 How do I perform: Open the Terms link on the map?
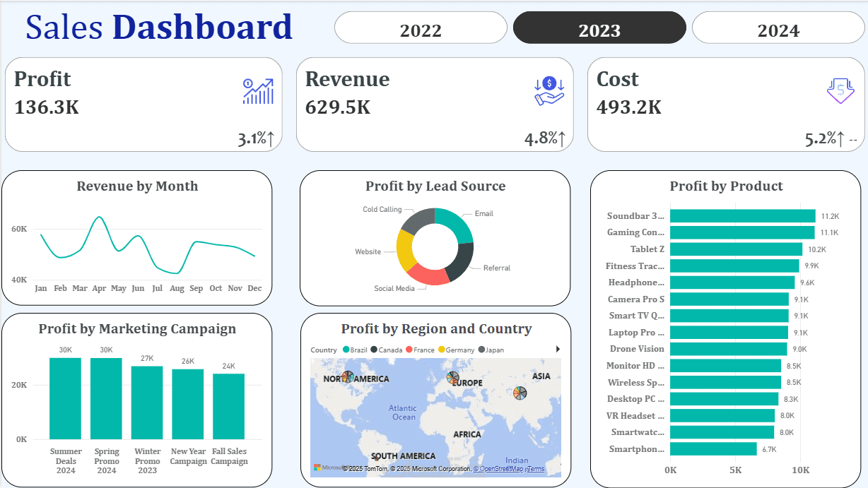pyautogui.click(x=536, y=469)
